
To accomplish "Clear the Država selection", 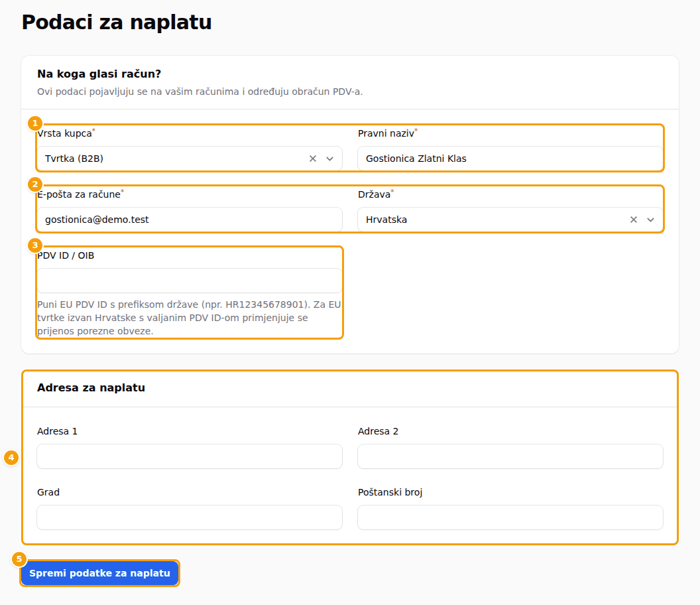I will tap(634, 220).
